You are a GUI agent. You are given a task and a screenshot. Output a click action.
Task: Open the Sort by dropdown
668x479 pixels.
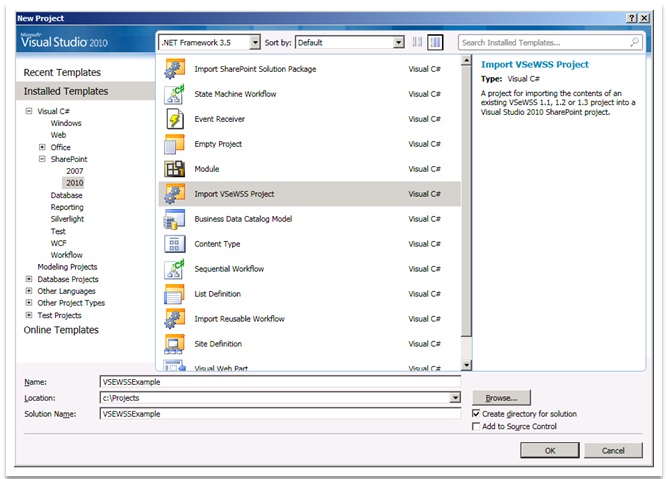(x=399, y=42)
